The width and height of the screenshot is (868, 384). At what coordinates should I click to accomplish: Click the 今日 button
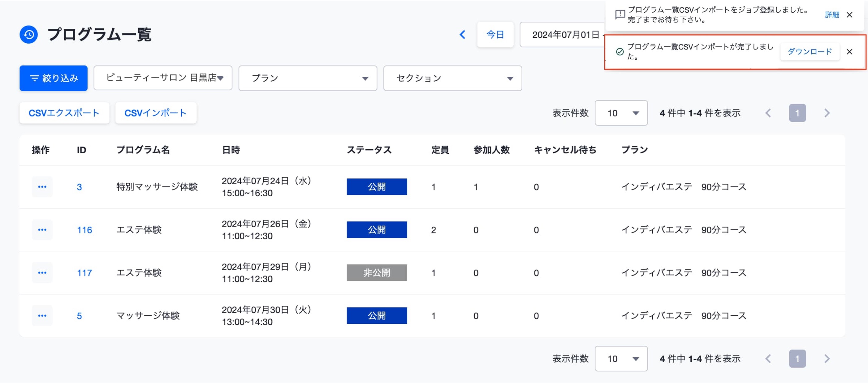(x=495, y=35)
